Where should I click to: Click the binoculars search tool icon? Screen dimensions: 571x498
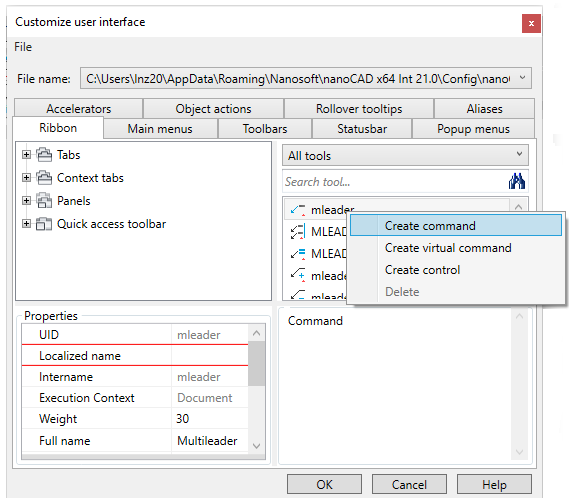(x=517, y=181)
